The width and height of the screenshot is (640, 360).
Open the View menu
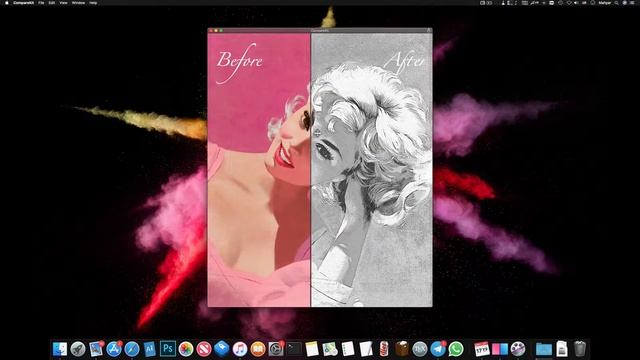63,3
